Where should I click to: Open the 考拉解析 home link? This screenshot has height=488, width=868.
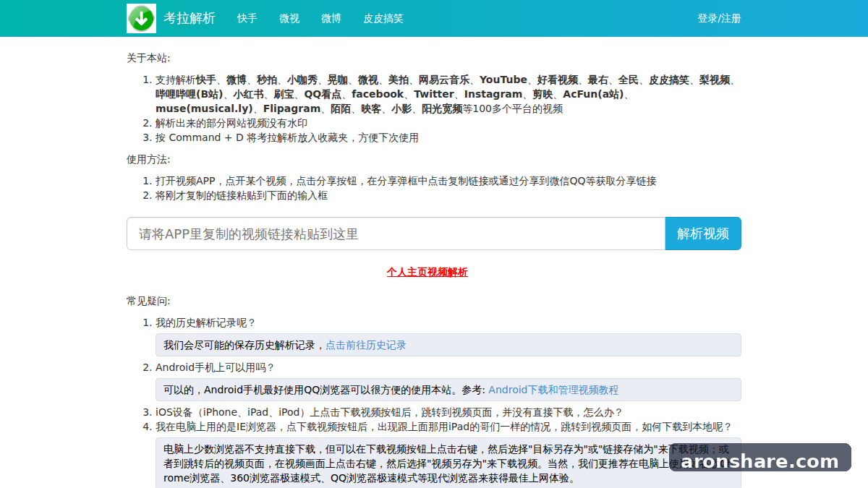190,18
